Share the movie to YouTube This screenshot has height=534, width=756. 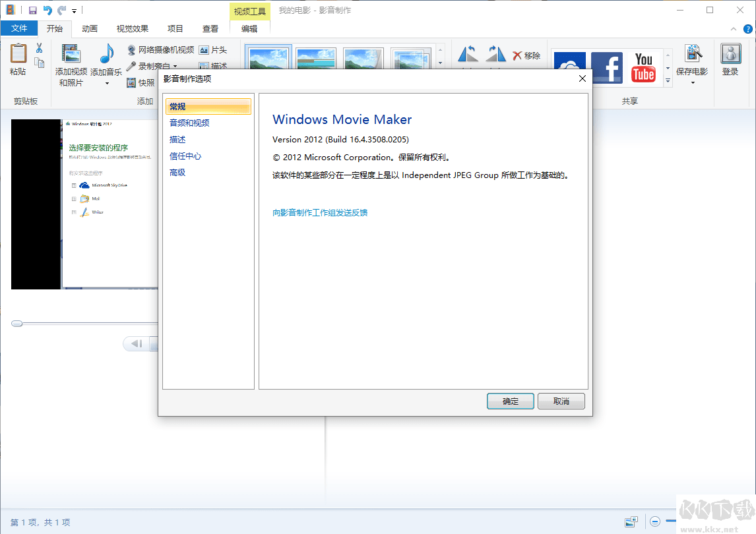[643, 67]
